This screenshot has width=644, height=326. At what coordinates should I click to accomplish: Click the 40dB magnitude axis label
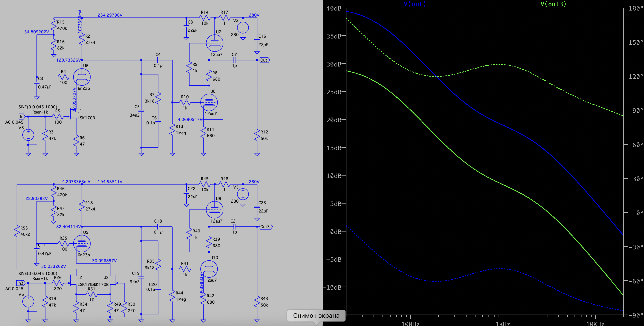tap(334, 9)
